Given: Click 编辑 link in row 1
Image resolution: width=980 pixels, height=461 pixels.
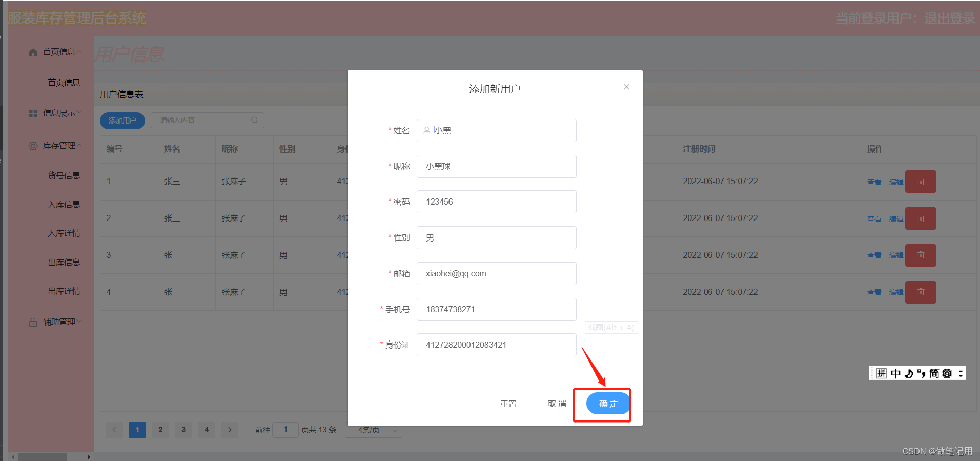Looking at the screenshot, I should tap(896, 182).
